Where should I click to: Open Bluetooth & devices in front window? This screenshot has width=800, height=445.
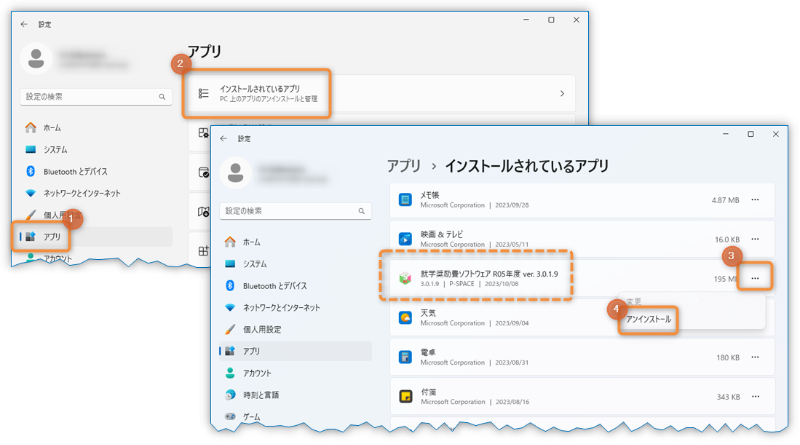click(295, 286)
